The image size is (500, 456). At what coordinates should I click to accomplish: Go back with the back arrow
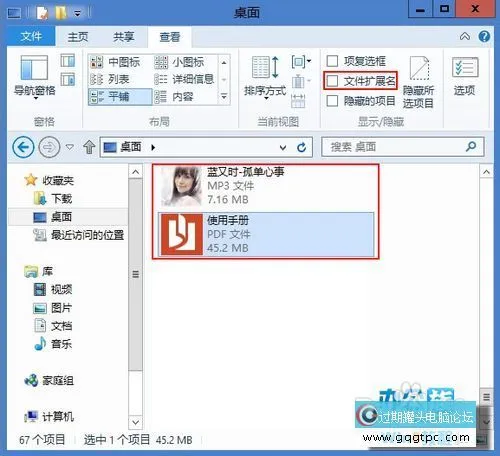click(23, 147)
